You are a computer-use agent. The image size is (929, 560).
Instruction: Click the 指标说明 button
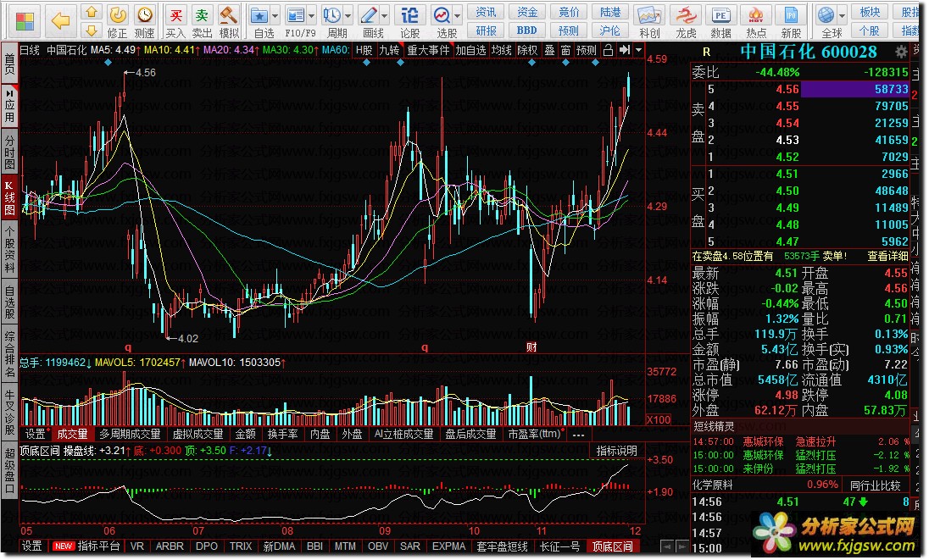click(x=616, y=451)
